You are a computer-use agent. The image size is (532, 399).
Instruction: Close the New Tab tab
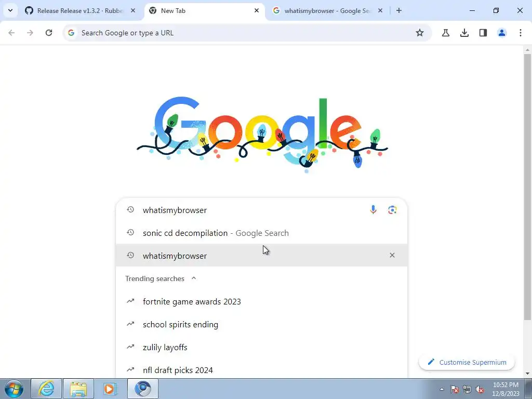(x=257, y=11)
